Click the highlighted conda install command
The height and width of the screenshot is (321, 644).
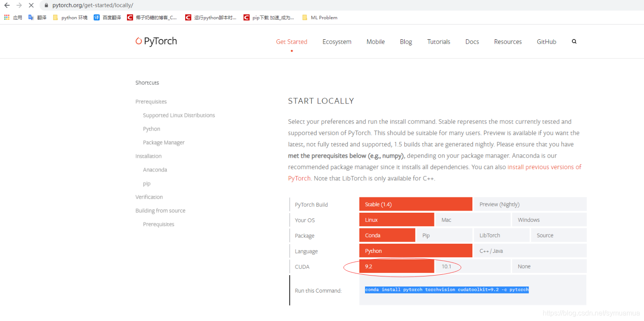[x=447, y=290]
